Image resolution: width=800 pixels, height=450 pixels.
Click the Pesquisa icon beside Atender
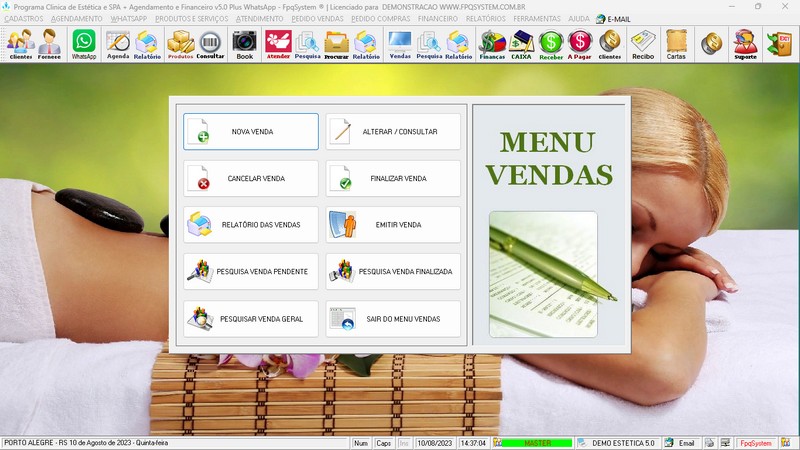point(307,44)
